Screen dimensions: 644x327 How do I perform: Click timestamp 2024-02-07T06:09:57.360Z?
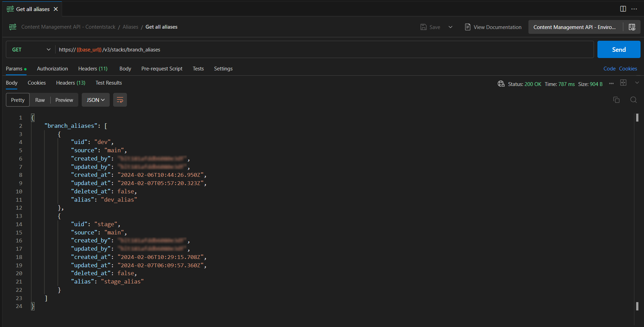click(161, 265)
